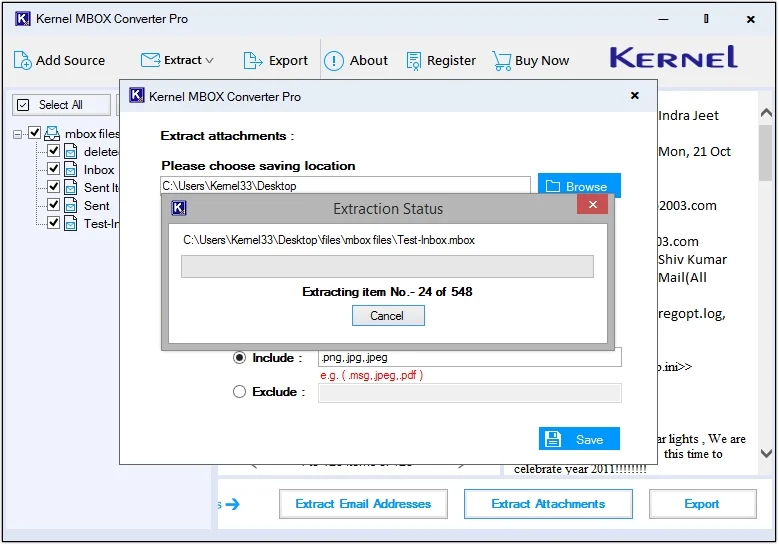Click the Buy Now cart icon

[501, 61]
